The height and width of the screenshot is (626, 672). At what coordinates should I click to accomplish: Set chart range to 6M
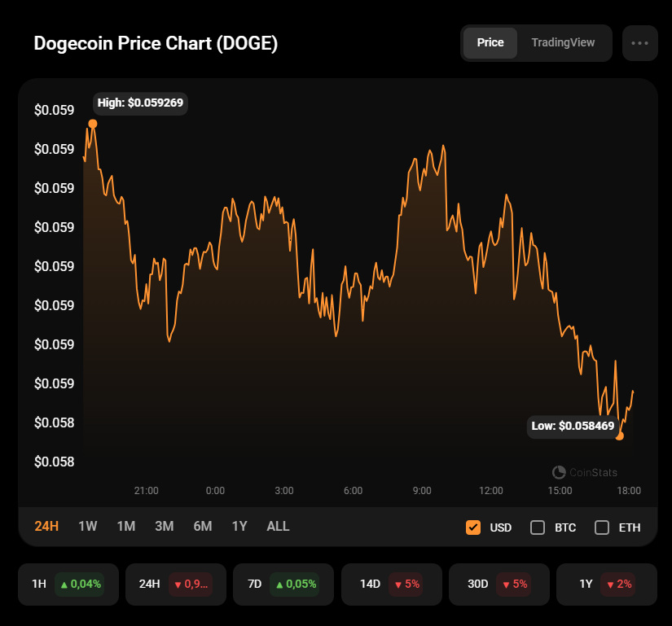click(203, 527)
